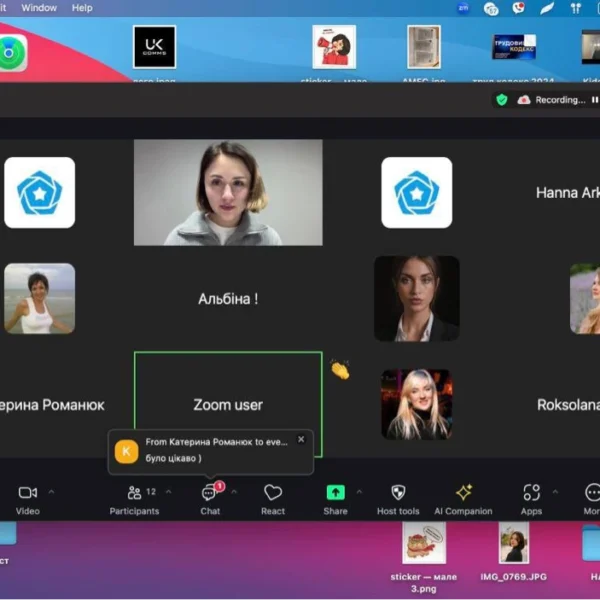Select the Zoom user video tile
The width and height of the screenshot is (600, 600).
tap(228, 405)
